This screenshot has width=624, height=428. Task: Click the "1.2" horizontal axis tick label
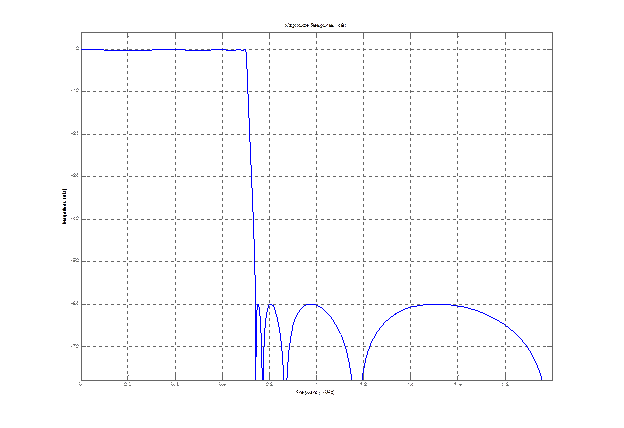(363, 384)
